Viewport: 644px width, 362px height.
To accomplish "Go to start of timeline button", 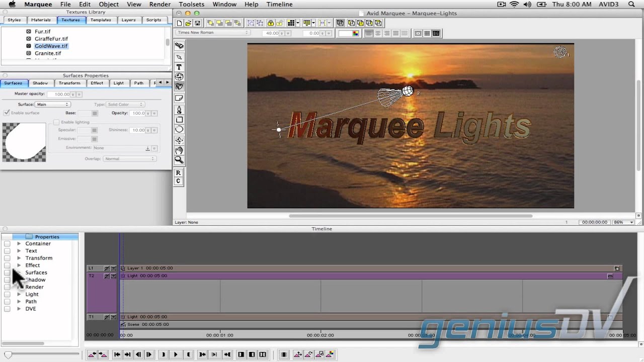I will pyautogui.click(x=117, y=354).
